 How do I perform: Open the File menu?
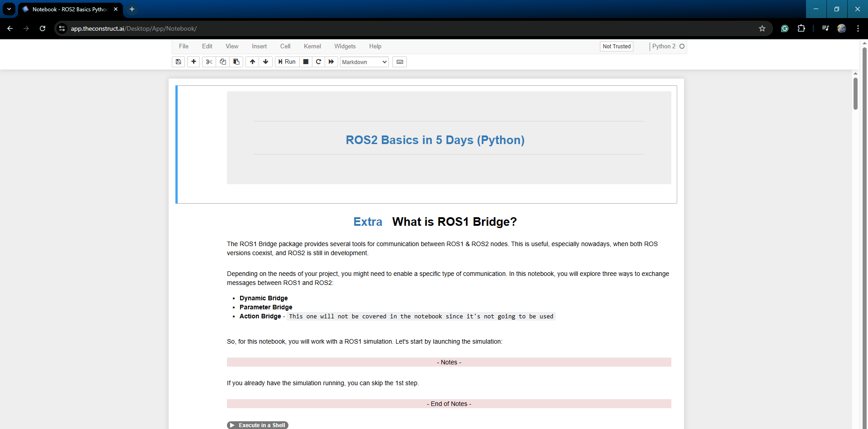point(184,46)
